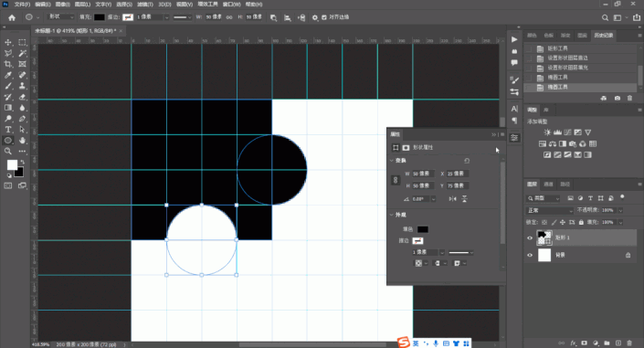Create new snapshot in History panel
The width and height of the screenshot is (644, 348).
617,99
